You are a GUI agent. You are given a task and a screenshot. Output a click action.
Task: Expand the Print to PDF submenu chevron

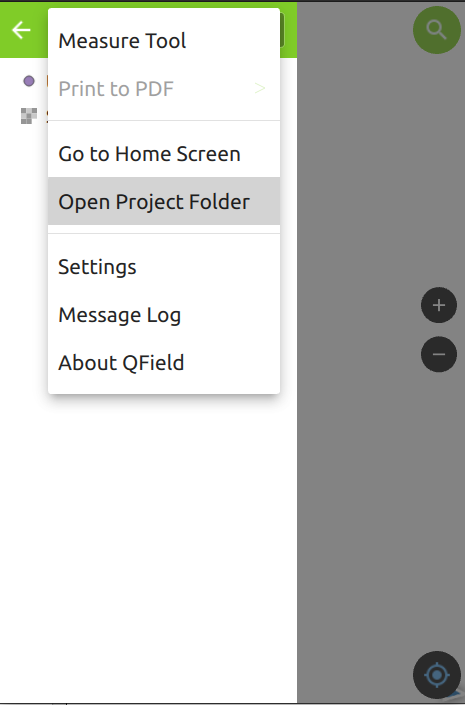coord(260,89)
